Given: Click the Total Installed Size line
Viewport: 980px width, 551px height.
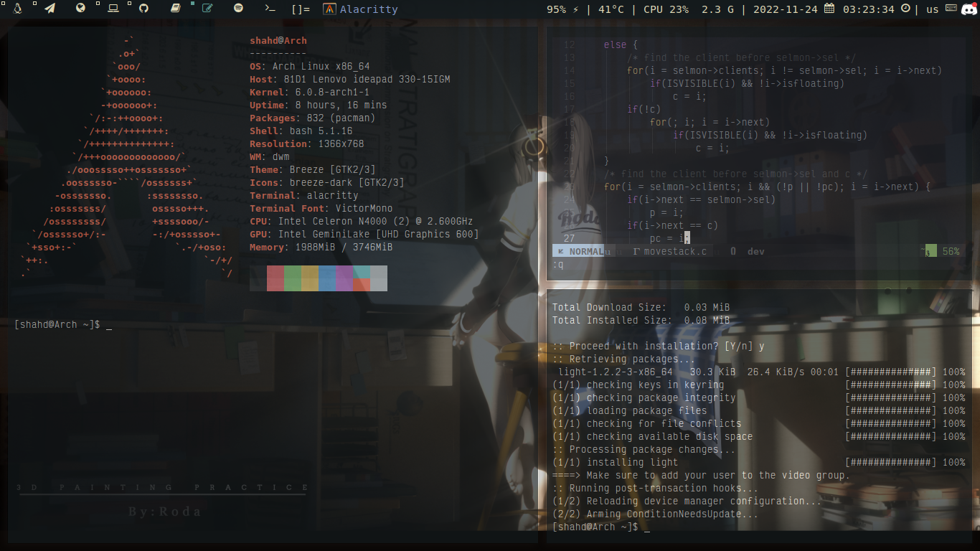Looking at the screenshot, I should [641, 320].
